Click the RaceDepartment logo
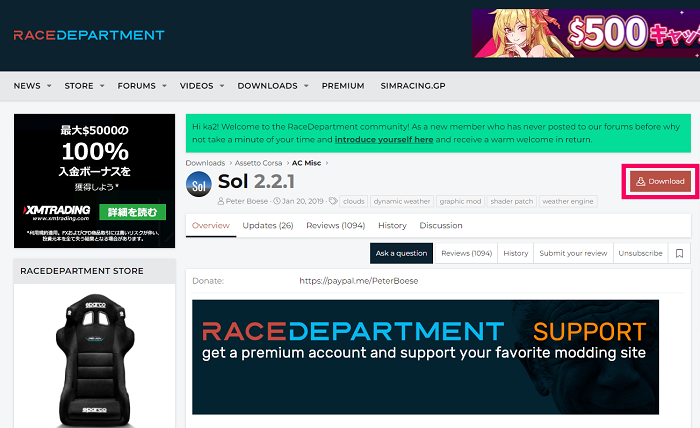The width and height of the screenshot is (700, 428). [89, 35]
